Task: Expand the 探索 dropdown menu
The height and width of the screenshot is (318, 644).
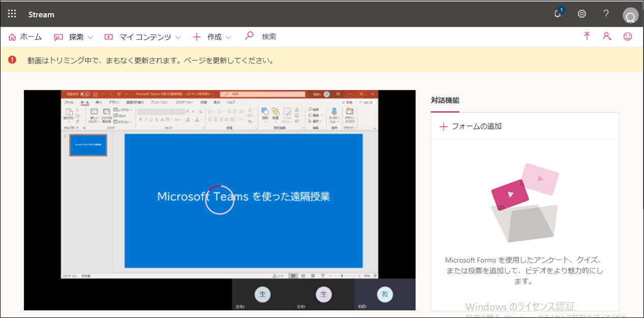Action: click(74, 37)
